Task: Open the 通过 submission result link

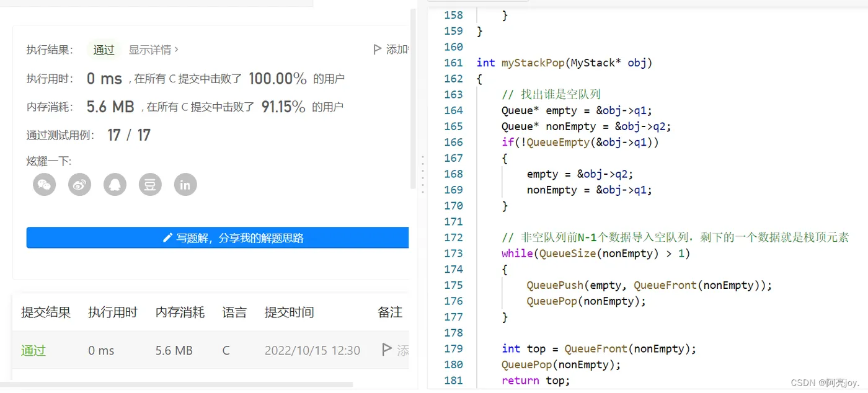Action: click(x=33, y=350)
